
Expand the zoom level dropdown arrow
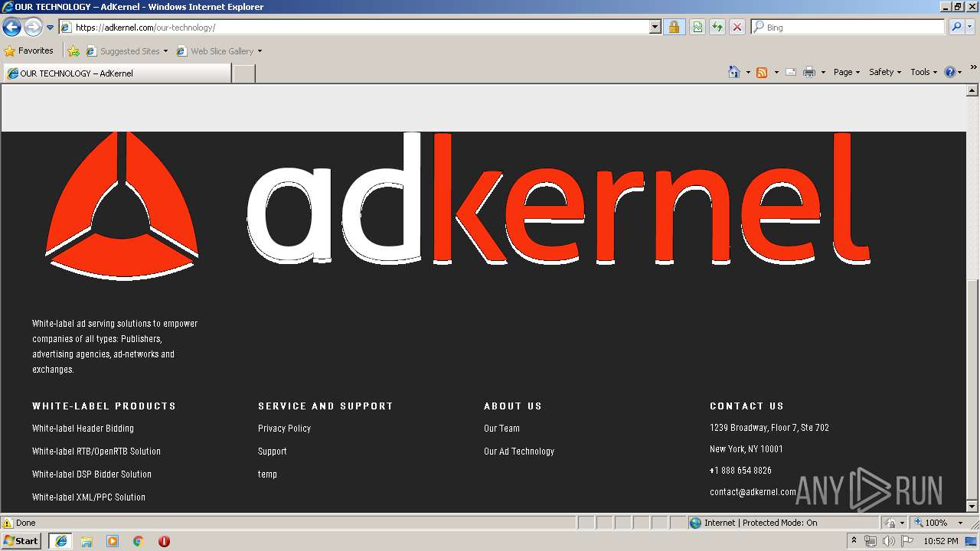[x=960, y=523]
